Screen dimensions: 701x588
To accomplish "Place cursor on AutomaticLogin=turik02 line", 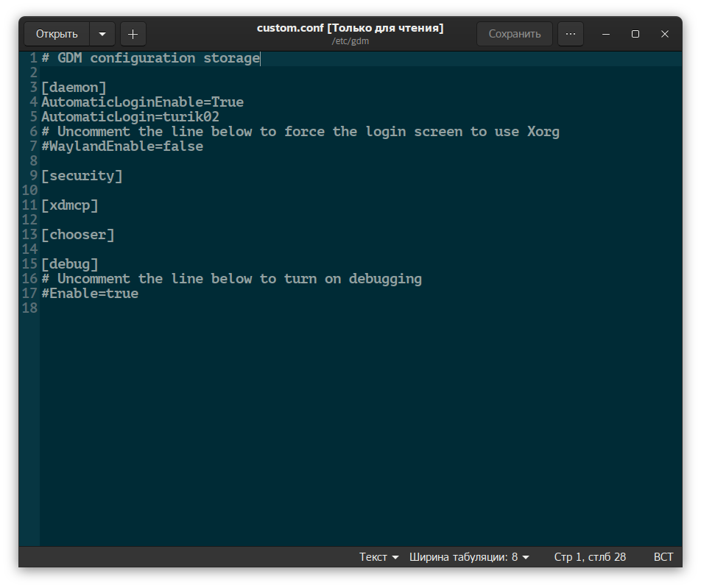I will point(130,117).
